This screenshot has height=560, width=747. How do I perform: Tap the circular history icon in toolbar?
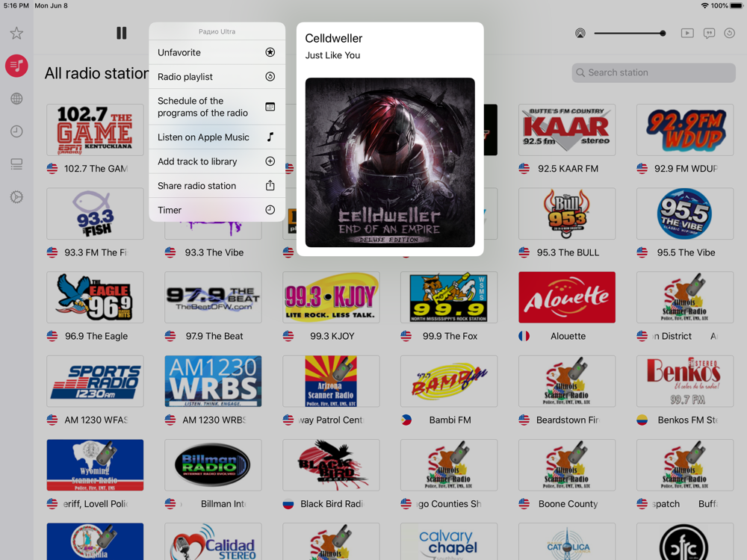point(729,34)
